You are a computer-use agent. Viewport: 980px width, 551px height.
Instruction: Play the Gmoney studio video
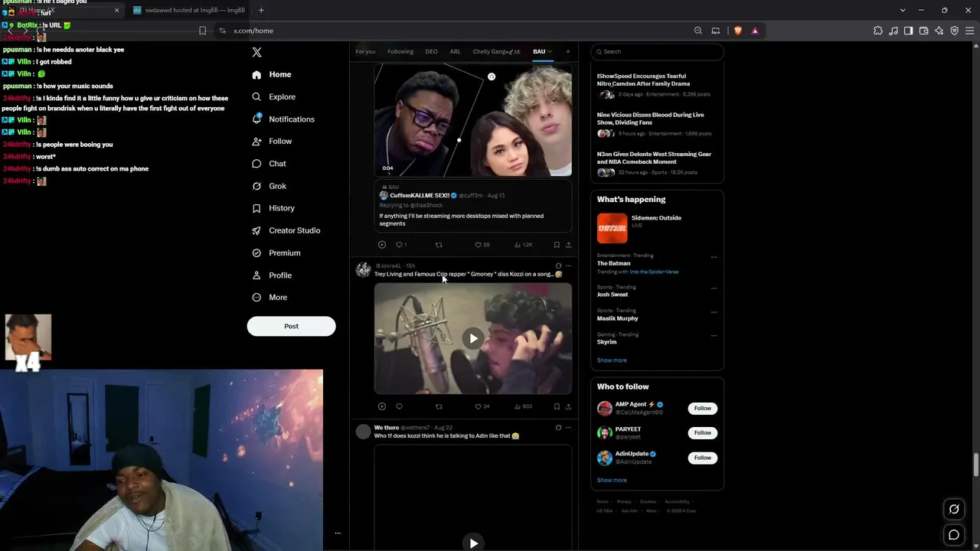[x=473, y=338]
